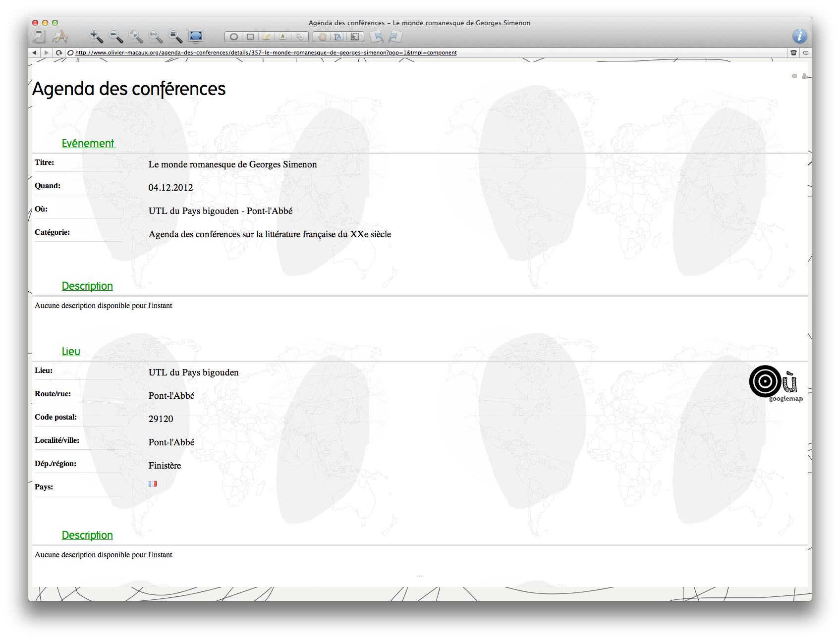
Task: Enter full screen presentation mode
Action: tap(196, 36)
